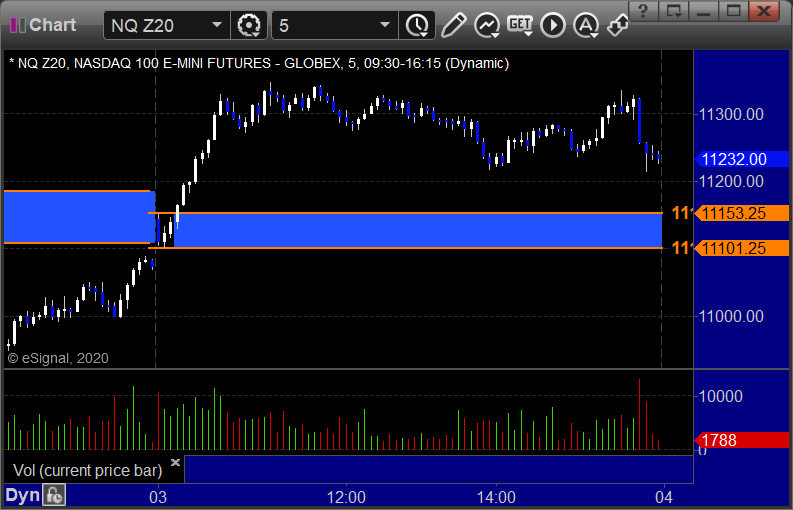Click the 12:00 time axis label
This screenshot has height=510, width=793.
(346, 497)
